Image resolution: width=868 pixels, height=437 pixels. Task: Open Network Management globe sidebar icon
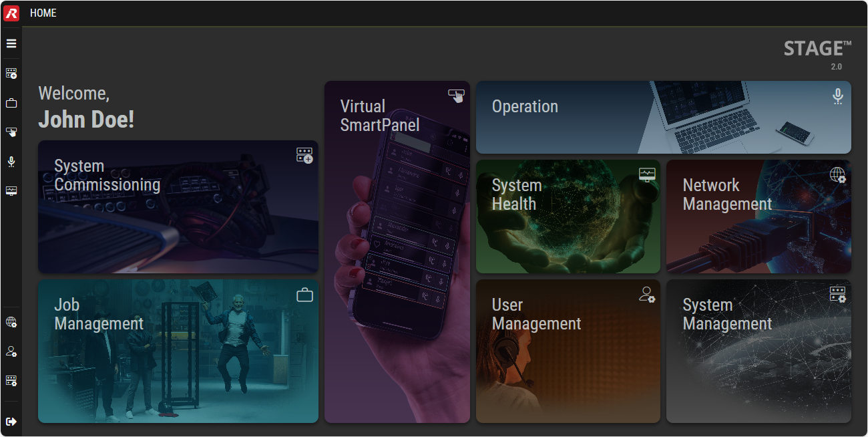point(11,322)
